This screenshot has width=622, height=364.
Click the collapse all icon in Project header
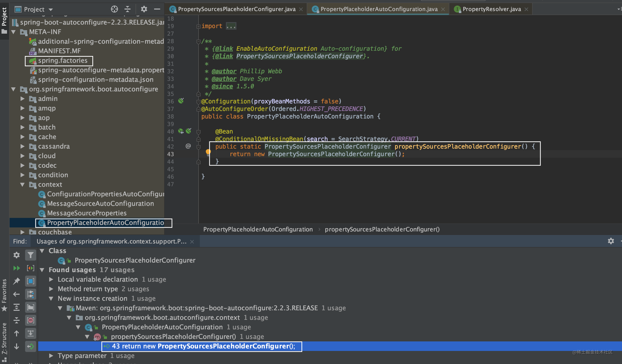pyautogui.click(x=128, y=9)
